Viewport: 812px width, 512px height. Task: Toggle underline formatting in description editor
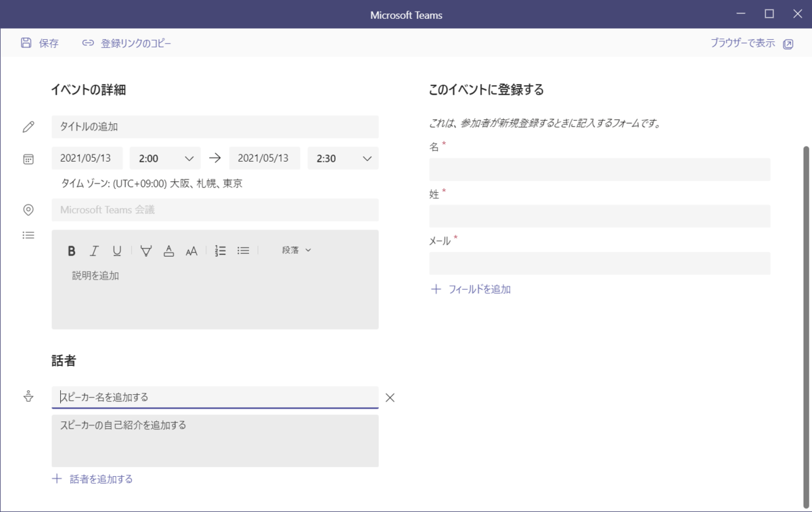point(117,251)
